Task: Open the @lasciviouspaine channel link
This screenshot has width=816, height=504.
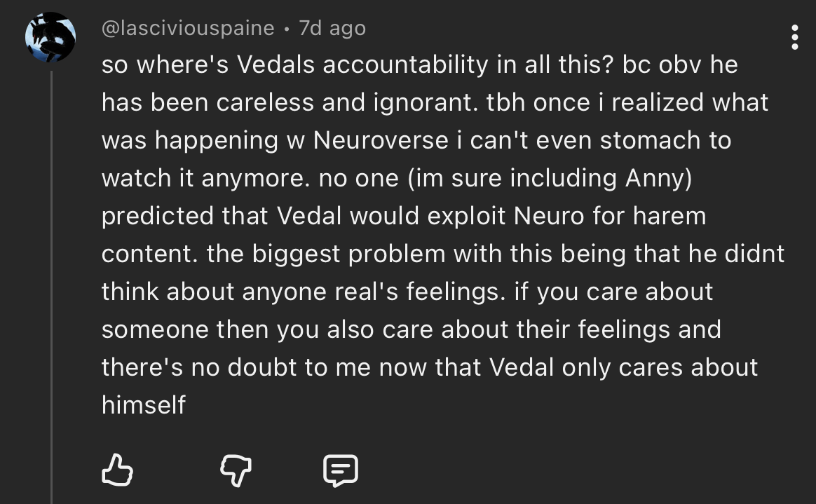Action: pos(188,28)
